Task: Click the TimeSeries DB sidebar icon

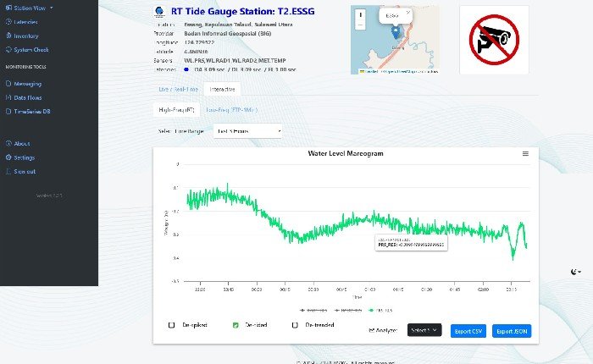Action: pos(8,113)
